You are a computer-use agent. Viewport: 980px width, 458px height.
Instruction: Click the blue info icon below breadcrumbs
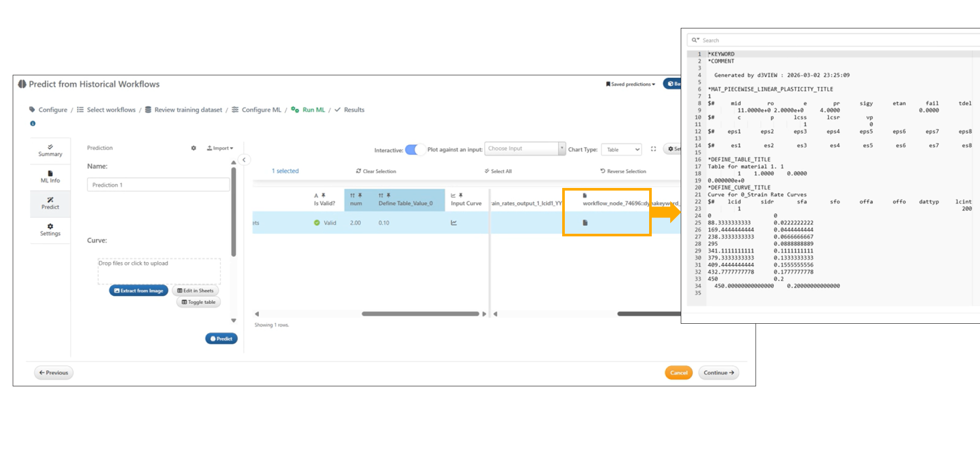33,124
